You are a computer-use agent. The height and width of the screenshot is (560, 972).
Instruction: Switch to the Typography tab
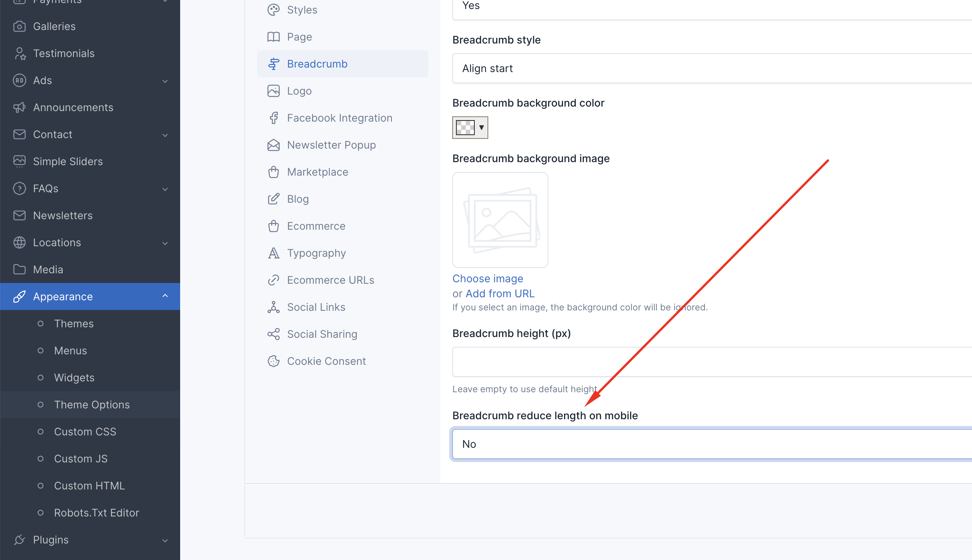342,253
